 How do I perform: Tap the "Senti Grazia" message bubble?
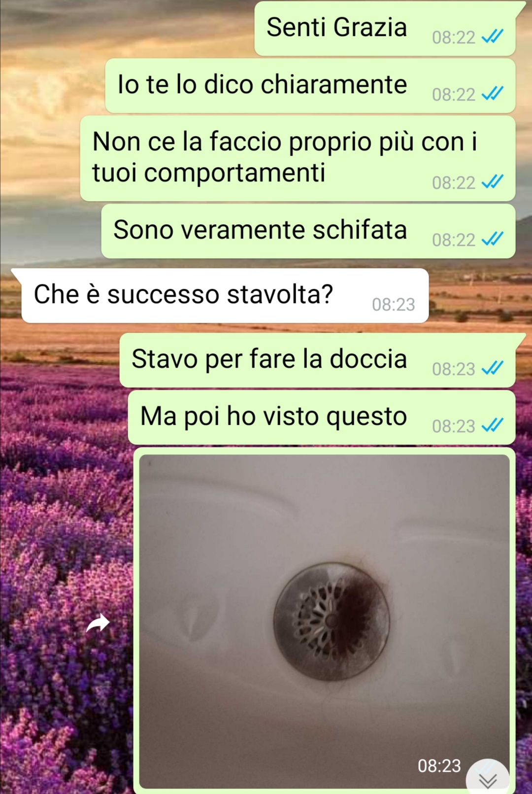(385, 29)
